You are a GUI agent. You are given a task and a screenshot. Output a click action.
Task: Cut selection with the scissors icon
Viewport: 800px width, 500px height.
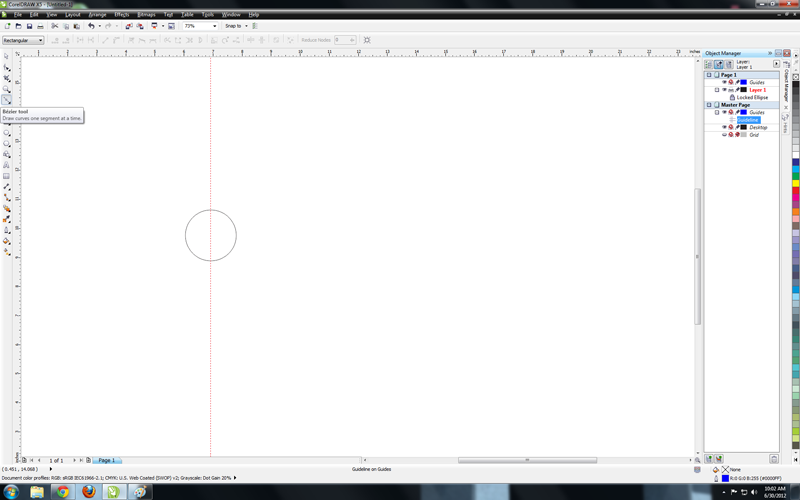click(x=55, y=26)
